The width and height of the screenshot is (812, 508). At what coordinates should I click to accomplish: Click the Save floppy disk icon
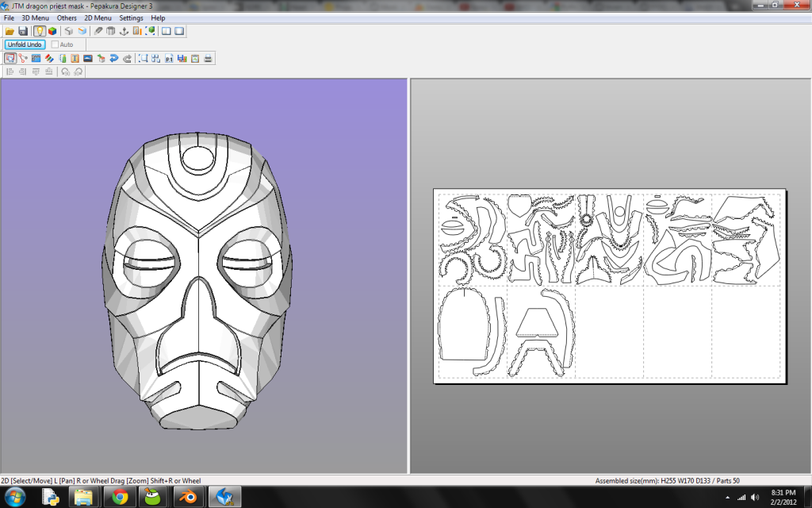[x=23, y=31]
